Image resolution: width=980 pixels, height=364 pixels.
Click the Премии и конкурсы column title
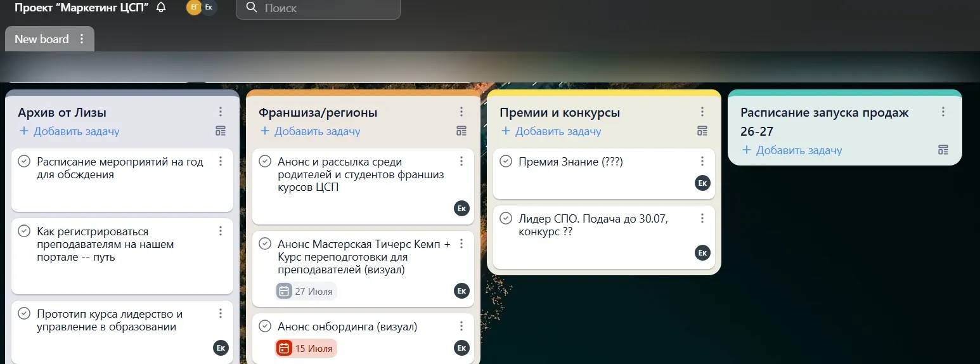click(560, 112)
